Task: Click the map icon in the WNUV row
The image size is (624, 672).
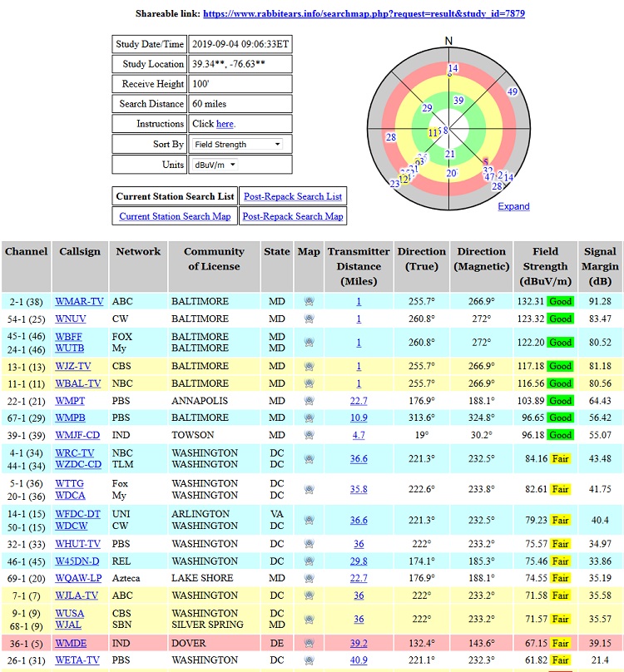Action: pyautogui.click(x=309, y=319)
